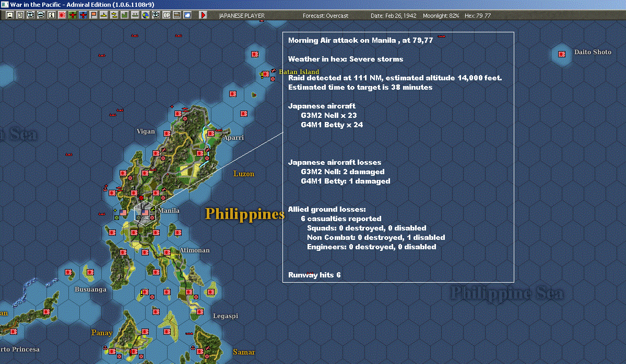Screen dimensions: 626x364
Task: Click 'Moonlight: 82%' status text
Action: coord(441,16)
